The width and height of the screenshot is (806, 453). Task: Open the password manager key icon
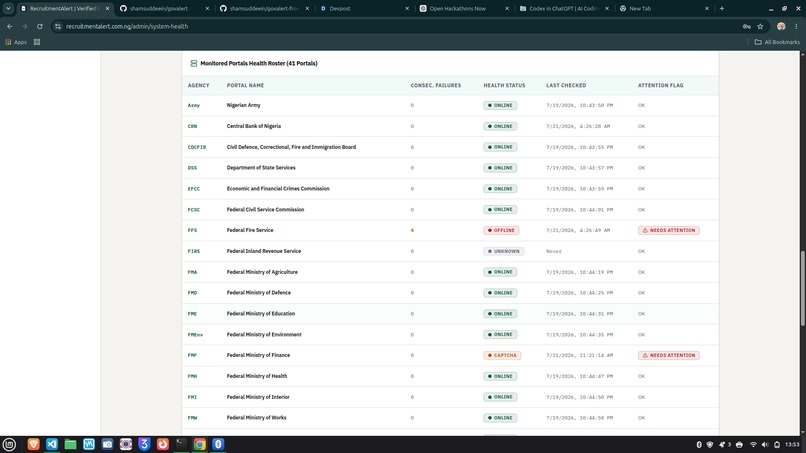(746, 26)
